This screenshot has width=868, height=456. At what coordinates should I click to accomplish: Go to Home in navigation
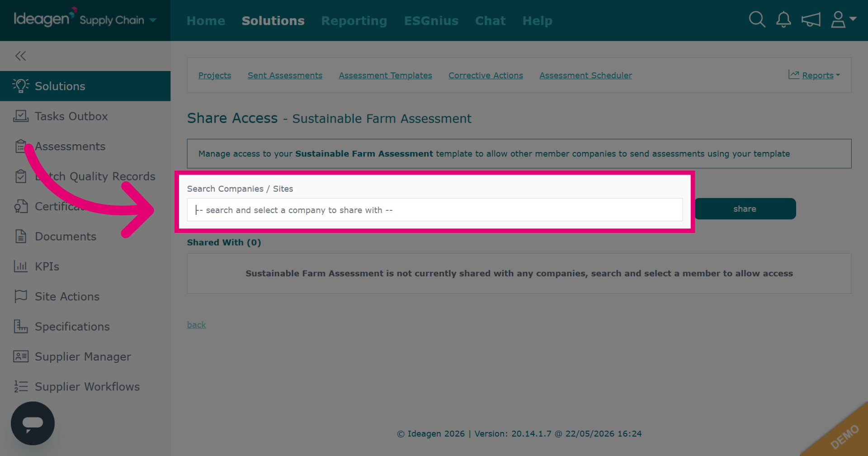[206, 21]
